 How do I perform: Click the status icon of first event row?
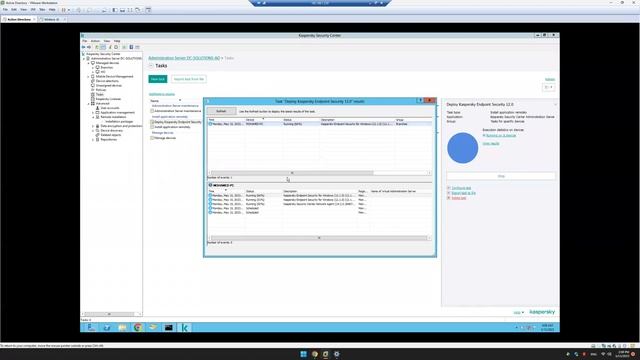210,124
